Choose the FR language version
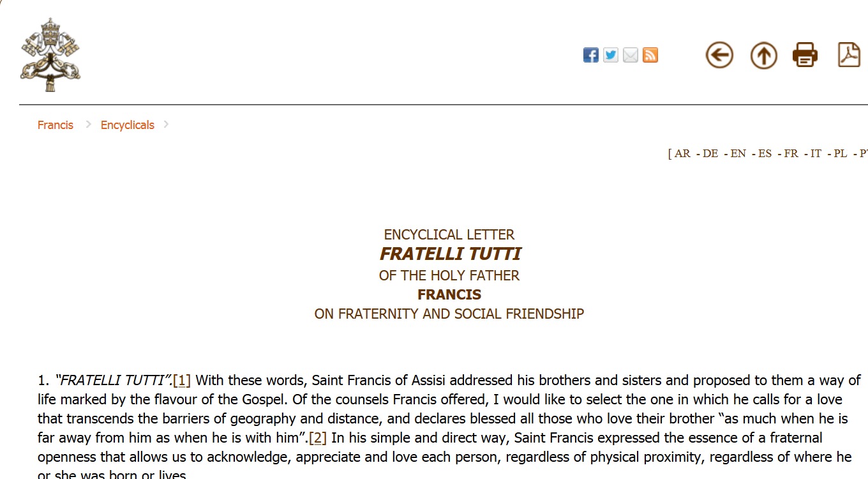This screenshot has width=868, height=479. point(791,153)
